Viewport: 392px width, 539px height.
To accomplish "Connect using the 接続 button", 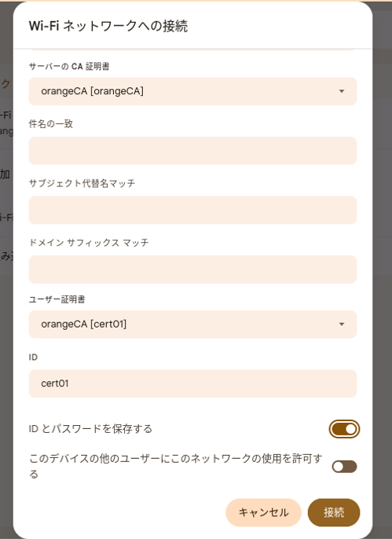I will point(334,512).
